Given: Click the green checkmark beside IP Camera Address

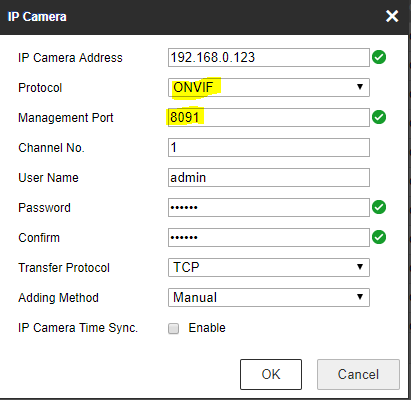Looking at the screenshot, I should 379,57.
